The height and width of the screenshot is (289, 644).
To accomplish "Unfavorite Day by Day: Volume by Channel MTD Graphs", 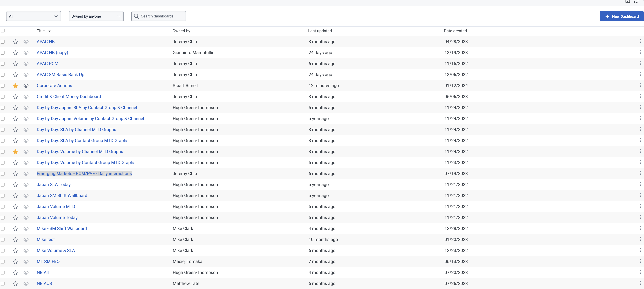I will coord(15,152).
